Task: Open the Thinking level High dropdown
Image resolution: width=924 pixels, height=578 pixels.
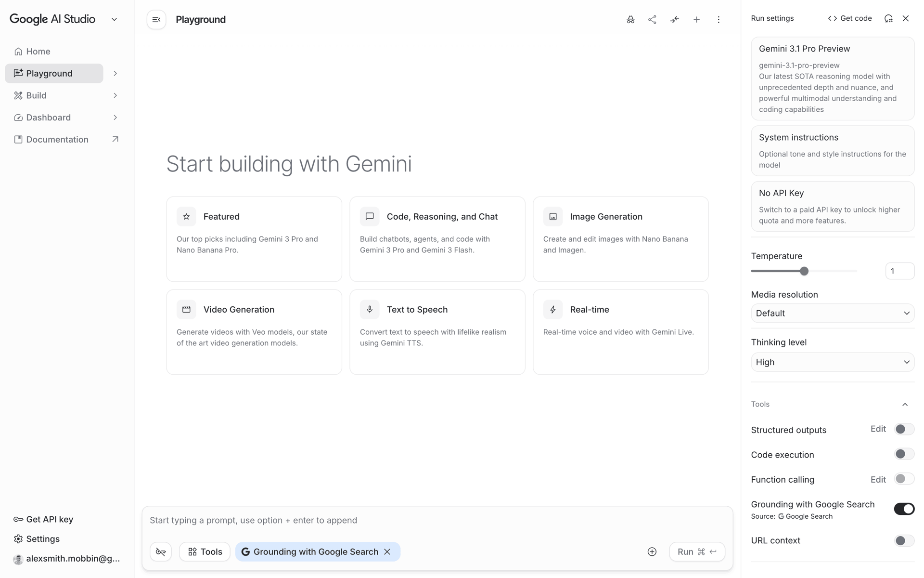Action: point(833,362)
